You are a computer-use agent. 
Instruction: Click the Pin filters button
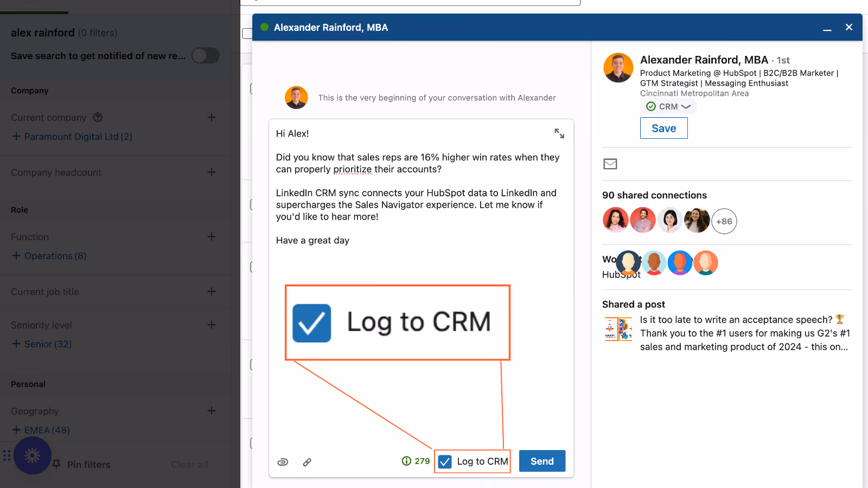[81, 465]
